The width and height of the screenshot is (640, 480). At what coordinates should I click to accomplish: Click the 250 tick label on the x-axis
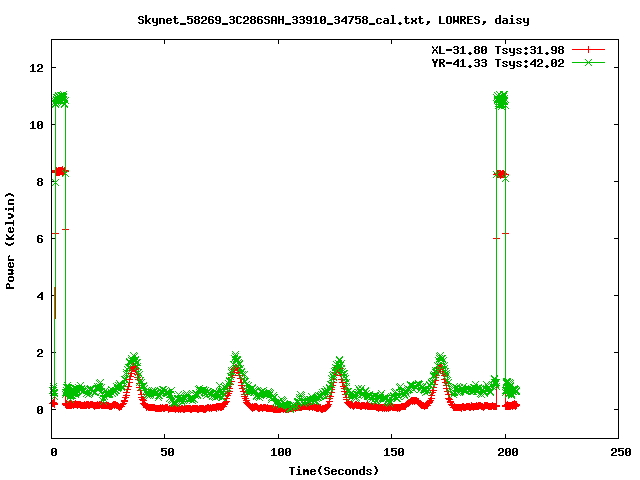click(x=618, y=452)
